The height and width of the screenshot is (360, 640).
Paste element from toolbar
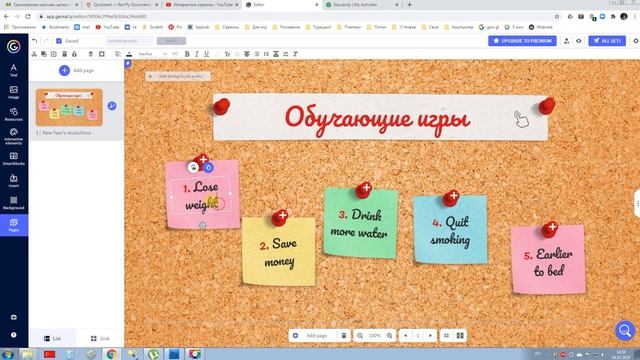click(x=53, y=54)
